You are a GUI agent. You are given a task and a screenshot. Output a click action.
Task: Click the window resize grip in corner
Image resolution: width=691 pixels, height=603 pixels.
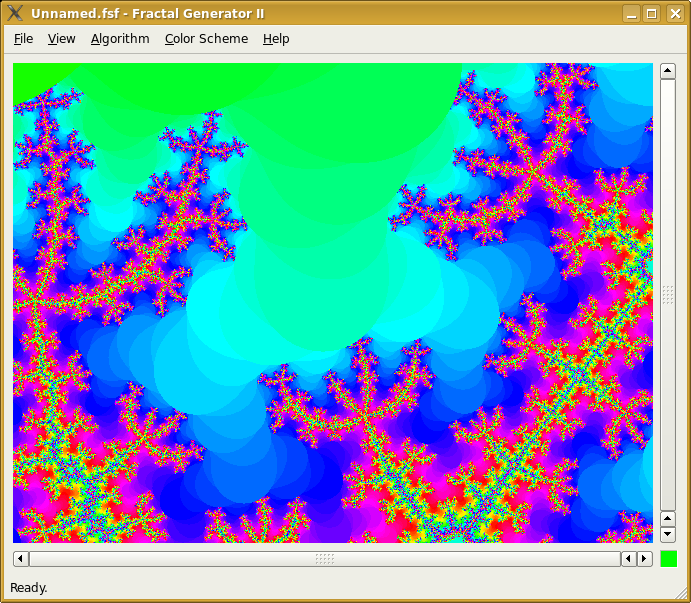[680, 592]
